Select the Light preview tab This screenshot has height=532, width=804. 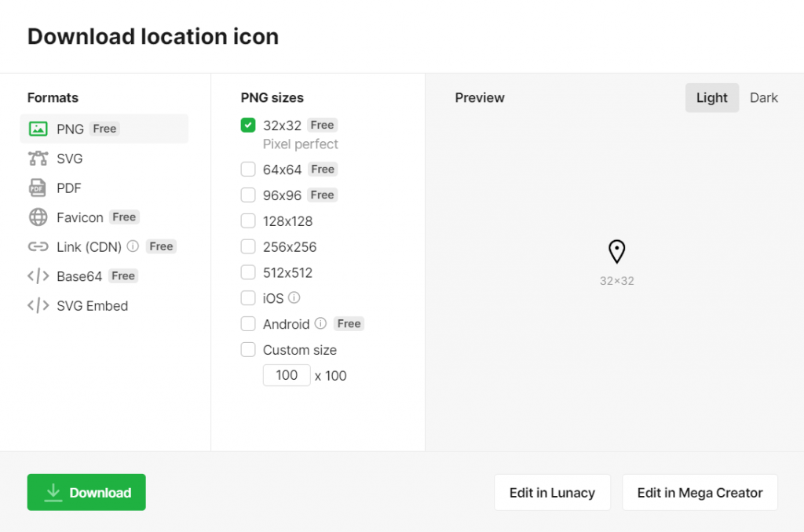click(x=711, y=97)
